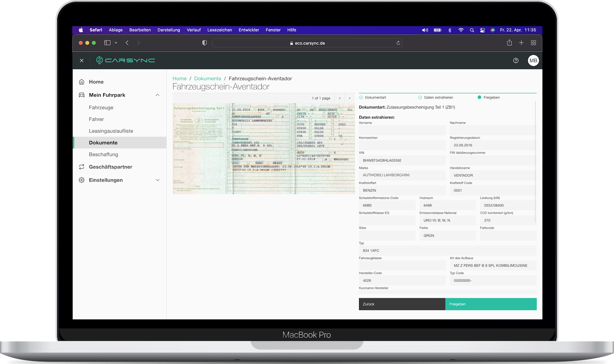Click the volume icon in menu bar
Screen dimensions: 614x364
[425, 30]
